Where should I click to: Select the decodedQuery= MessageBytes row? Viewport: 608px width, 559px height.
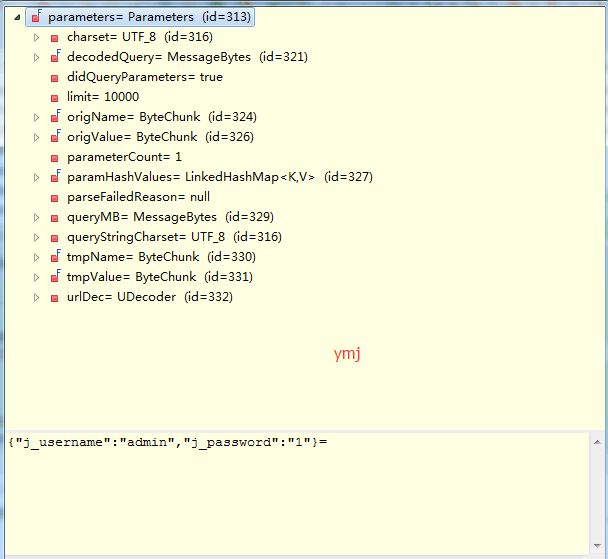pyautogui.click(x=187, y=57)
